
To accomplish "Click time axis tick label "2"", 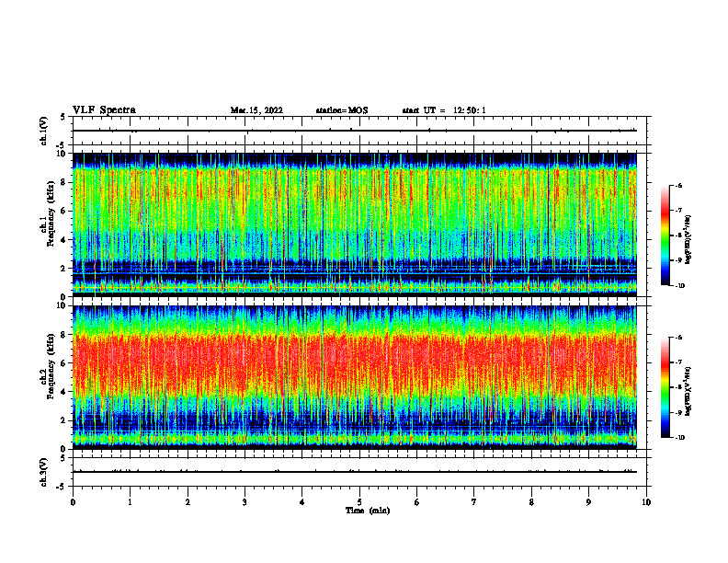I will coord(188,502).
